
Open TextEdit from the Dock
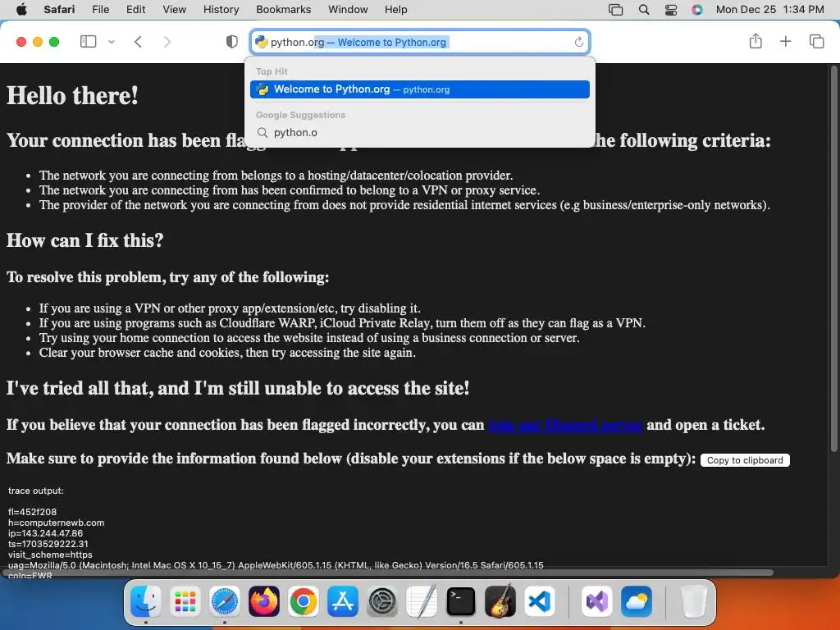click(x=422, y=601)
